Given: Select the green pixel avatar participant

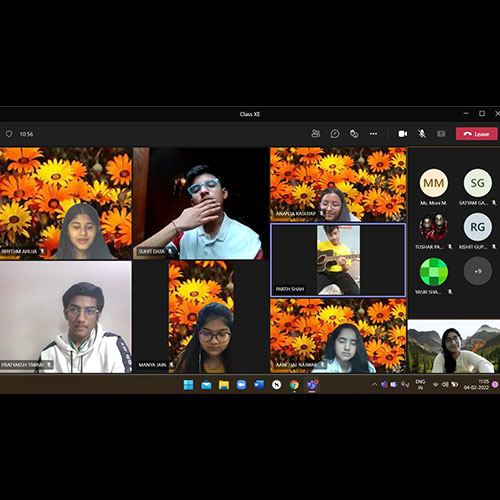Looking at the screenshot, I should pos(433,271).
